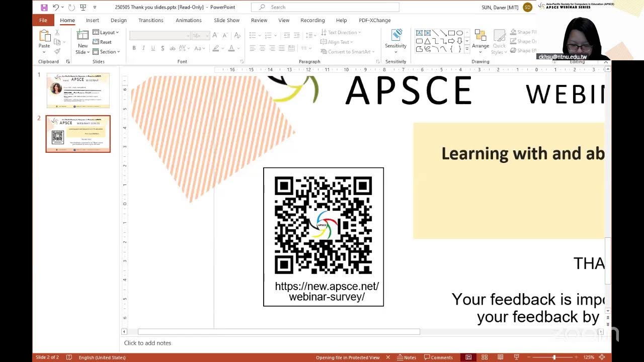Select the Text Box shape

click(419, 33)
